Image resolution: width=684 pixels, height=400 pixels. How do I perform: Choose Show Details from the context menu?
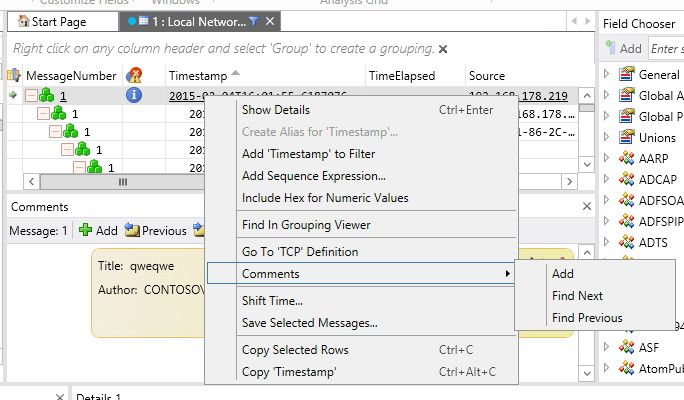pyautogui.click(x=276, y=110)
